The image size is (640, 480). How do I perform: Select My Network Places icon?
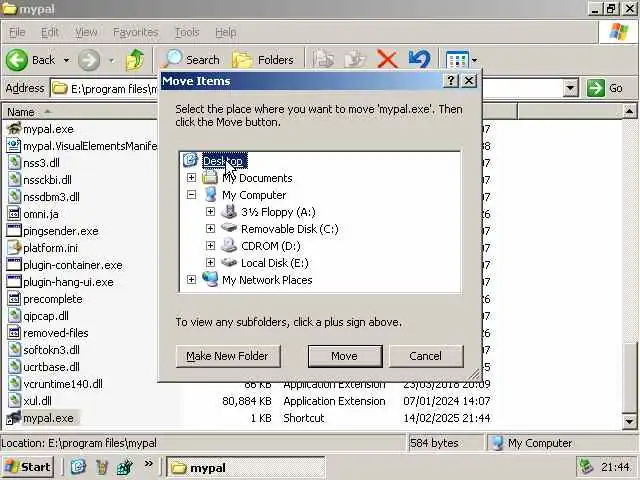[x=210, y=279]
